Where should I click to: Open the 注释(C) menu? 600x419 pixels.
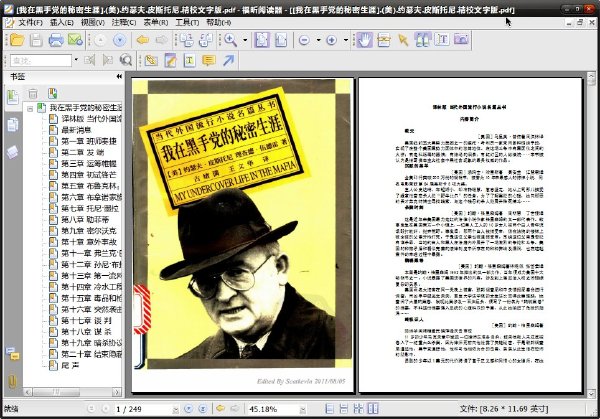(124, 23)
